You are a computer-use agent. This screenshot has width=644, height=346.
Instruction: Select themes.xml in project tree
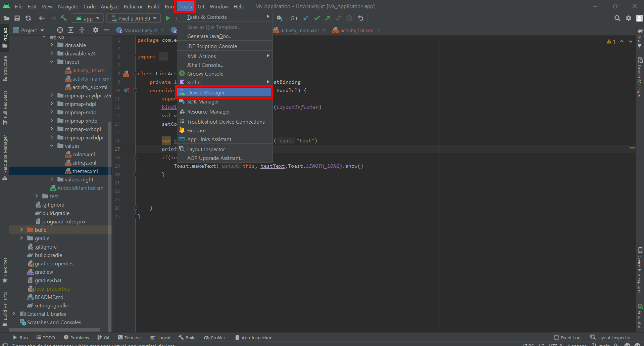85,171
